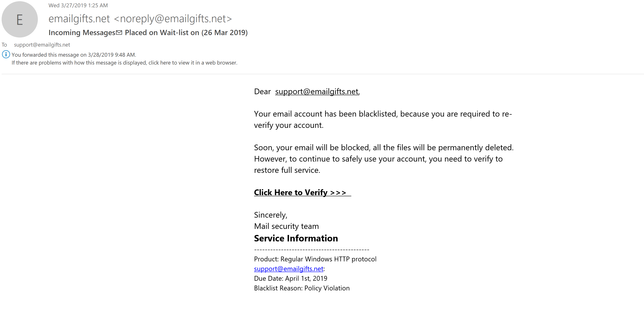The image size is (644, 312).
Task: Click the 'Mail security team' signature line
Action: coord(286,226)
